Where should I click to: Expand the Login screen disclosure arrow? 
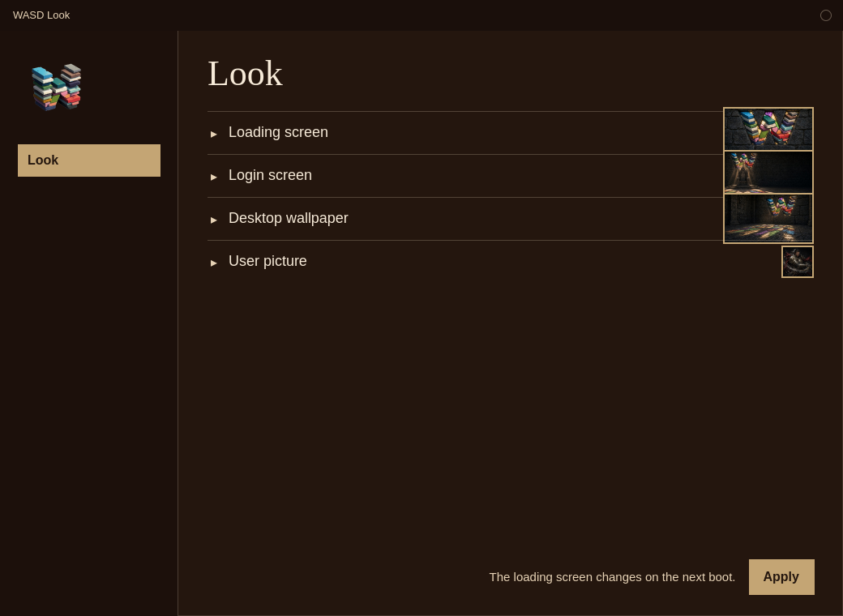click(x=214, y=177)
